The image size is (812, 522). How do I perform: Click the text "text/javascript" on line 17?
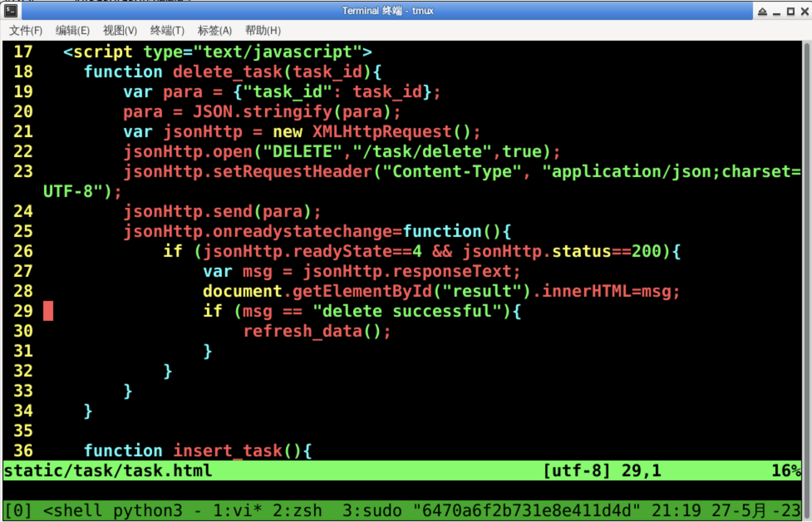[x=278, y=52]
